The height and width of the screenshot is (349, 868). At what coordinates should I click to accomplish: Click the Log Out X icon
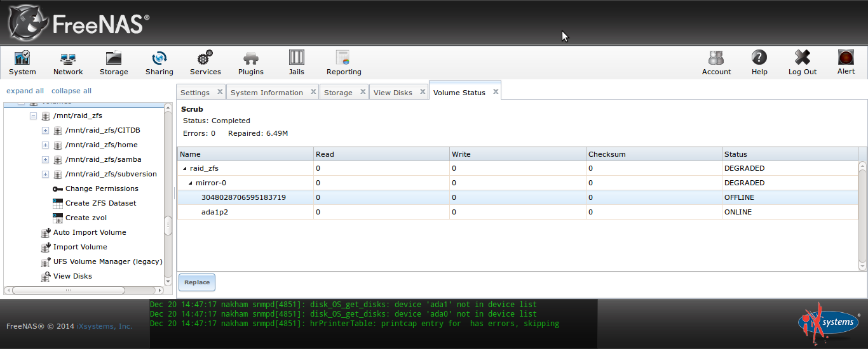coord(803,58)
